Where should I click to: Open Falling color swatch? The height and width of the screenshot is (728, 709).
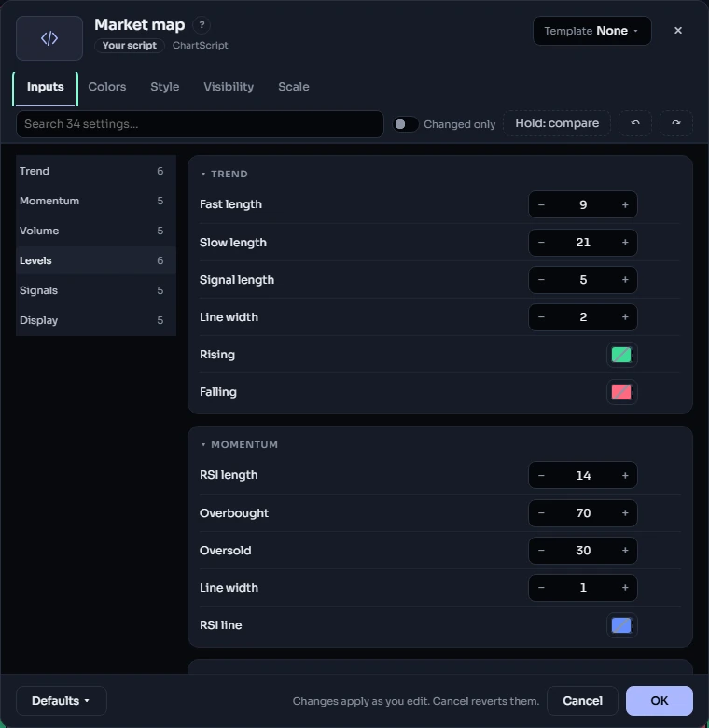click(621, 392)
